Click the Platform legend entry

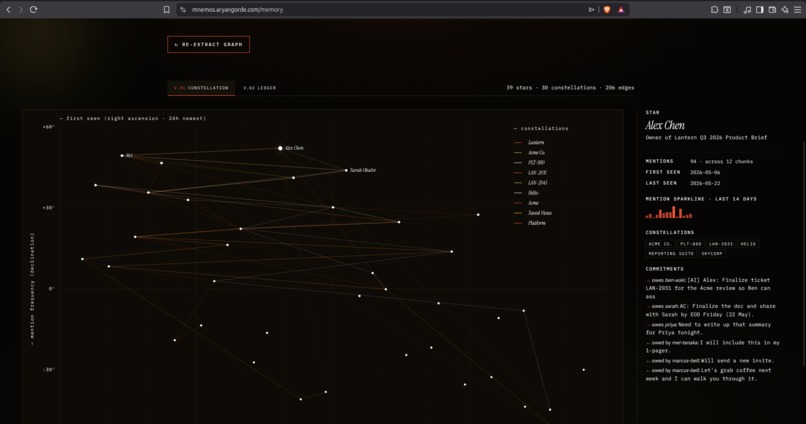click(x=530, y=223)
